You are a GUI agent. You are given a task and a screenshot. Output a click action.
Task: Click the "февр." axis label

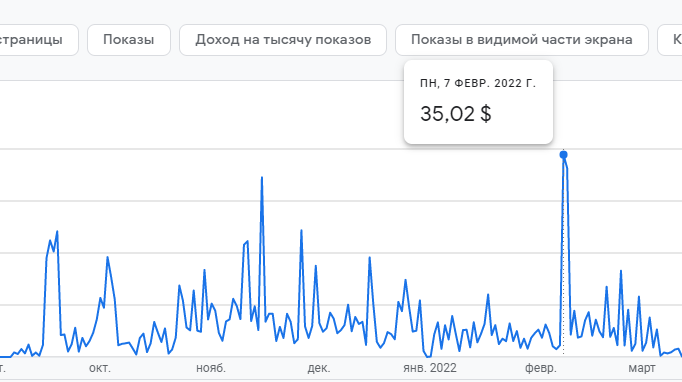tap(541, 368)
